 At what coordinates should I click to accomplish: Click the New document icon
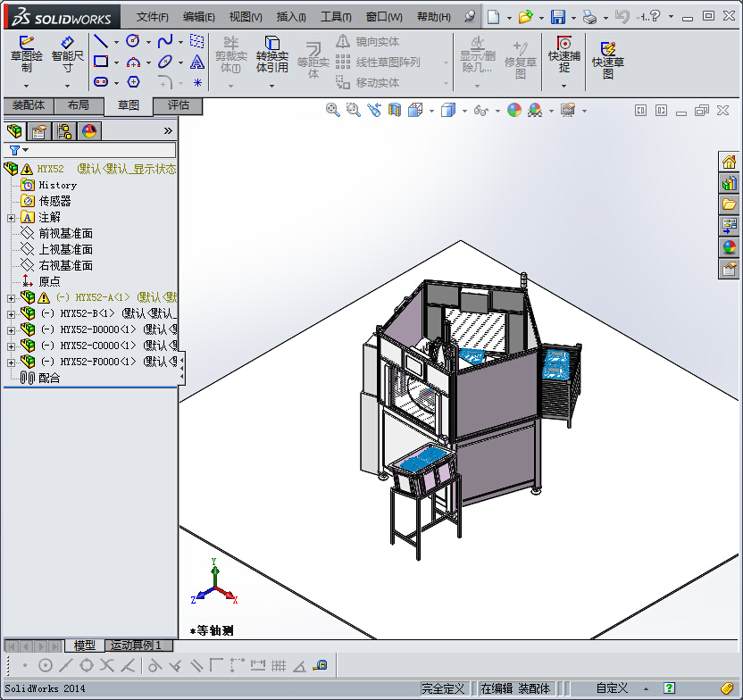click(x=493, y=17)
